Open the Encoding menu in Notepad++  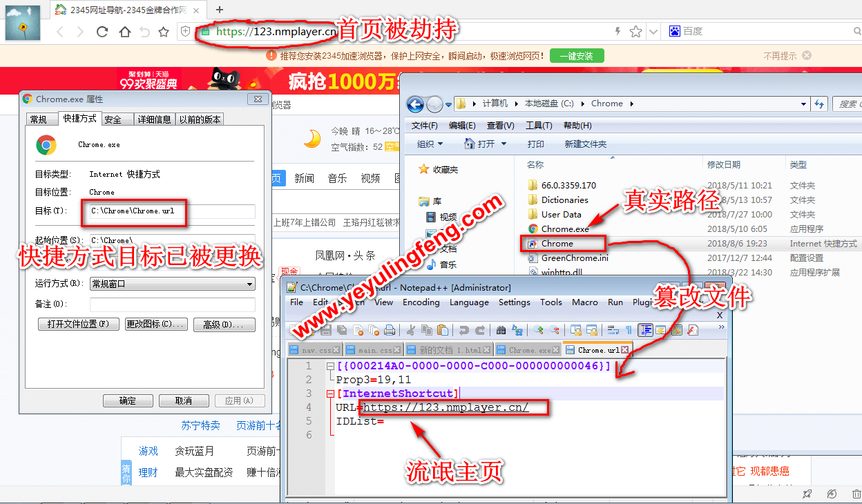421,302
